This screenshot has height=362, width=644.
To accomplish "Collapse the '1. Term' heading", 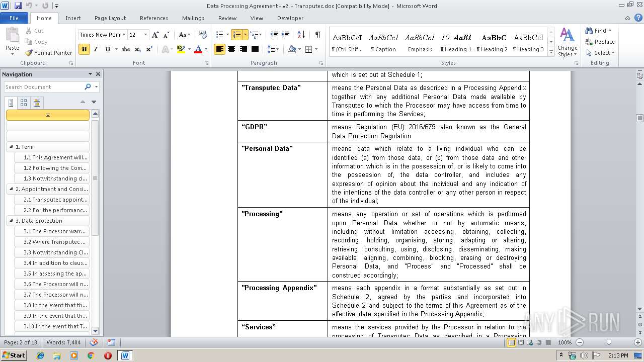I will (x=12, y=147).
